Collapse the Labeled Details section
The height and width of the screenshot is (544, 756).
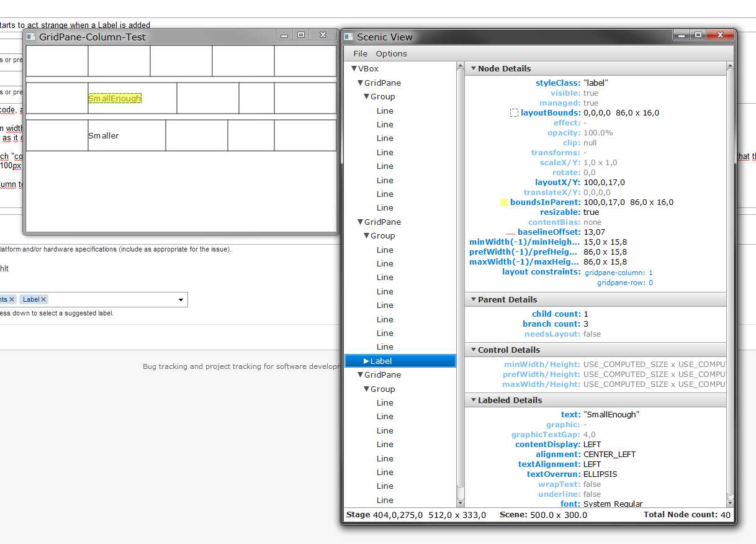pos(473,401)
